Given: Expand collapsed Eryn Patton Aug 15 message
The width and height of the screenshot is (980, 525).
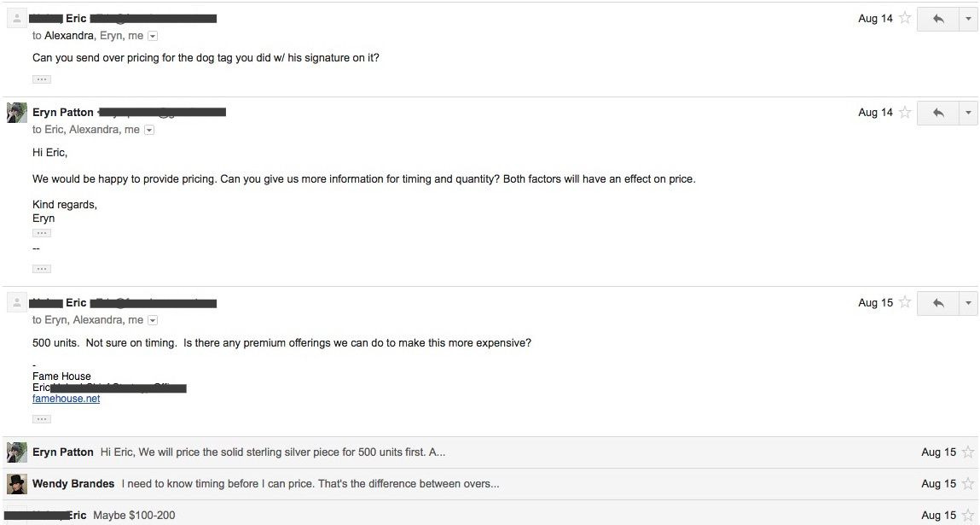Looking at the screenshot, I should (x=426, y=452).
